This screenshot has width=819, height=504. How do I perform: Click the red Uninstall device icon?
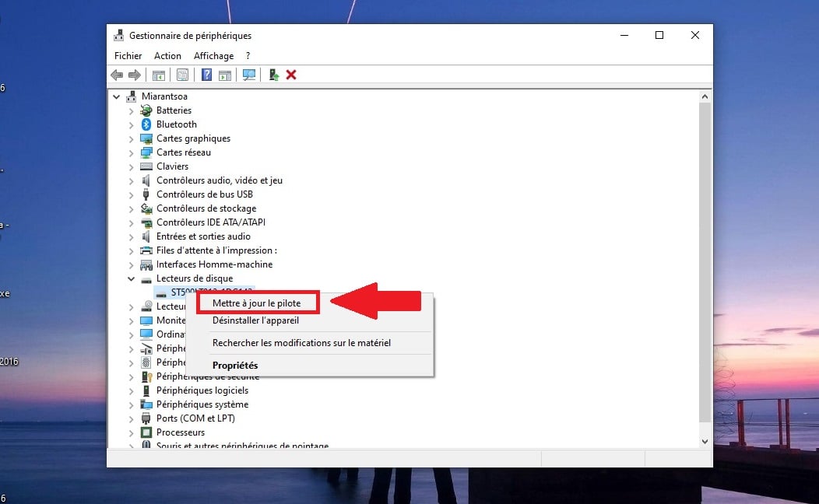(x=292, y=75)
